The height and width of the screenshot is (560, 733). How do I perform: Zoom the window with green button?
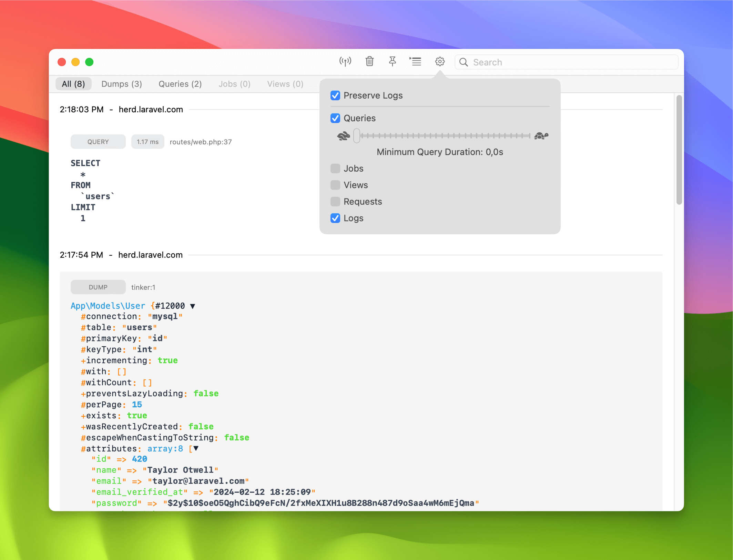[x=89, y=62]
